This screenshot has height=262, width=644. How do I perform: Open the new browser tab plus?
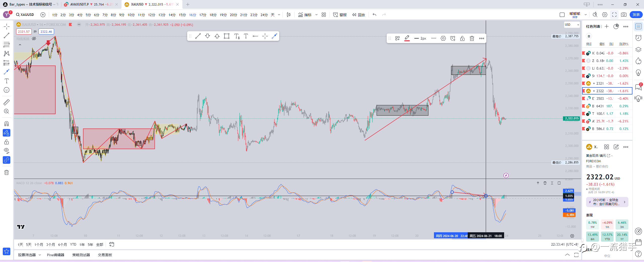(x=188, y=4)
